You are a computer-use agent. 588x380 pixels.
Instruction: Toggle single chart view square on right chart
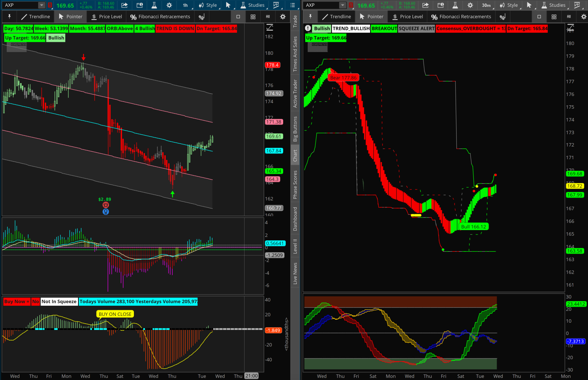point(539,17)
